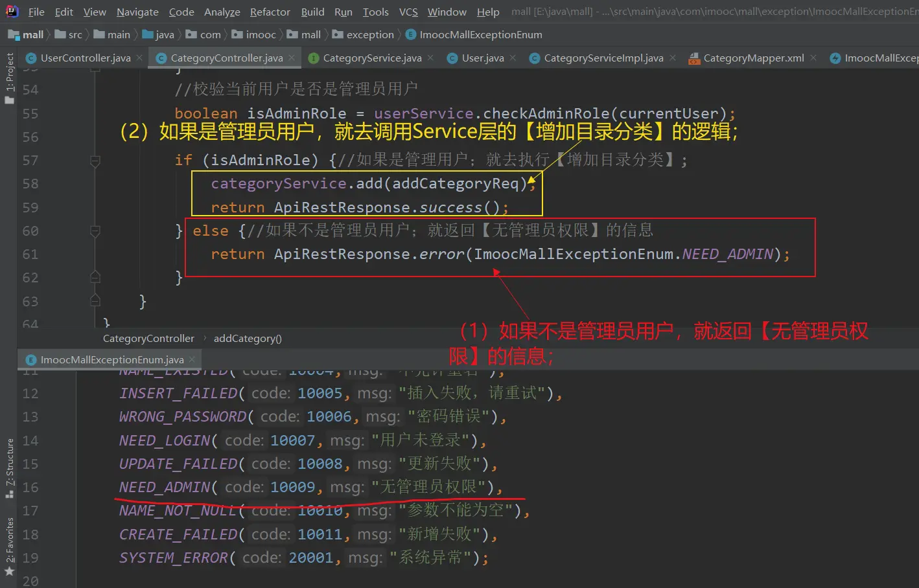Click the CategoryService.java interface icon in tab
Image resolution: width=919 pixels, height=588 pixels.
[314, 58]
